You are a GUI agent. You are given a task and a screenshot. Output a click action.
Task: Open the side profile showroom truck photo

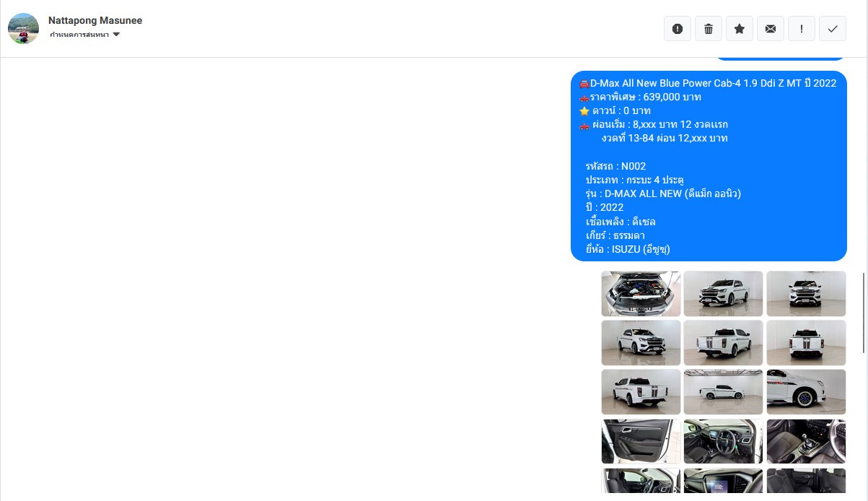723,392
